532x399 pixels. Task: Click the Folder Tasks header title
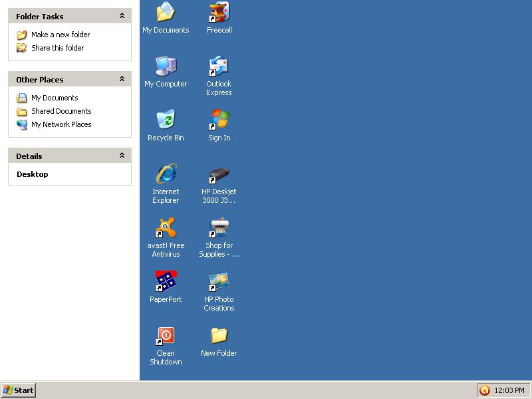pyautogui.click(x=40, y=16)
